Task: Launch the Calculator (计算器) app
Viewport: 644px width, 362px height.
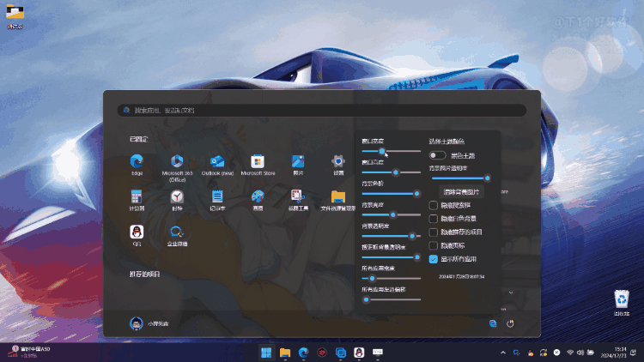Action: (137, 196)
